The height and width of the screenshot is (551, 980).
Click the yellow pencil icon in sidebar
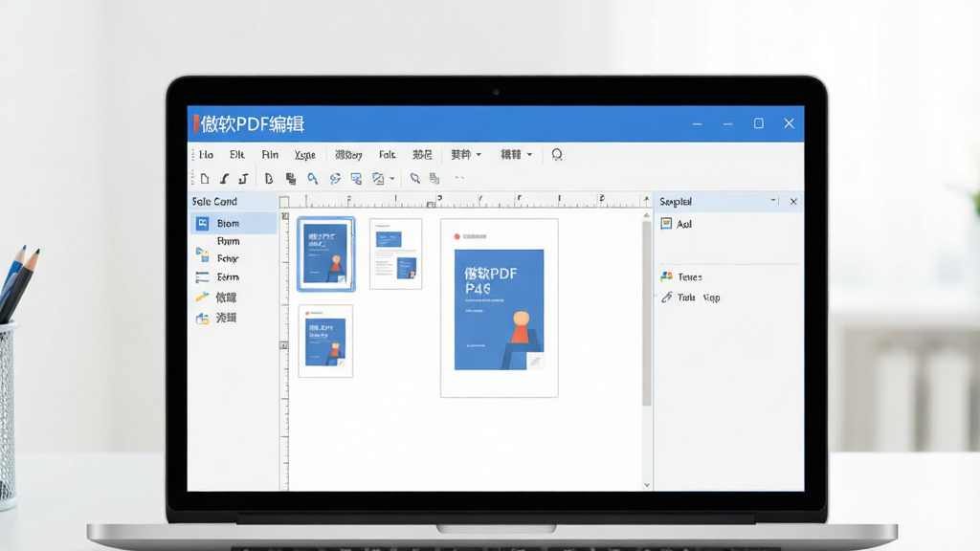click(x=202, y=297)
